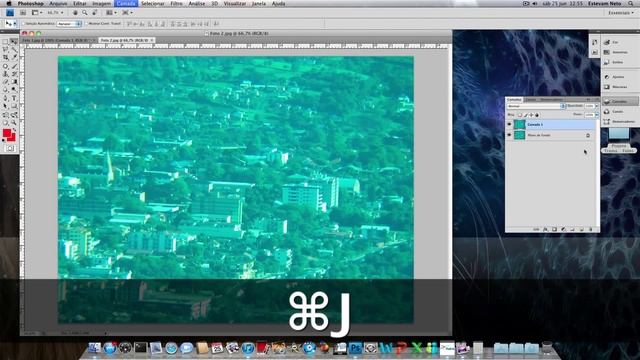Open the Imagem menu

click(101, 3)
